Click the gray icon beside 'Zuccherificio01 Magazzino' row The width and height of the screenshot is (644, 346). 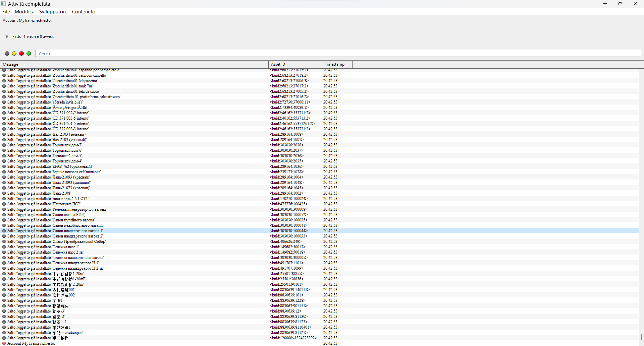coord(4,81)
